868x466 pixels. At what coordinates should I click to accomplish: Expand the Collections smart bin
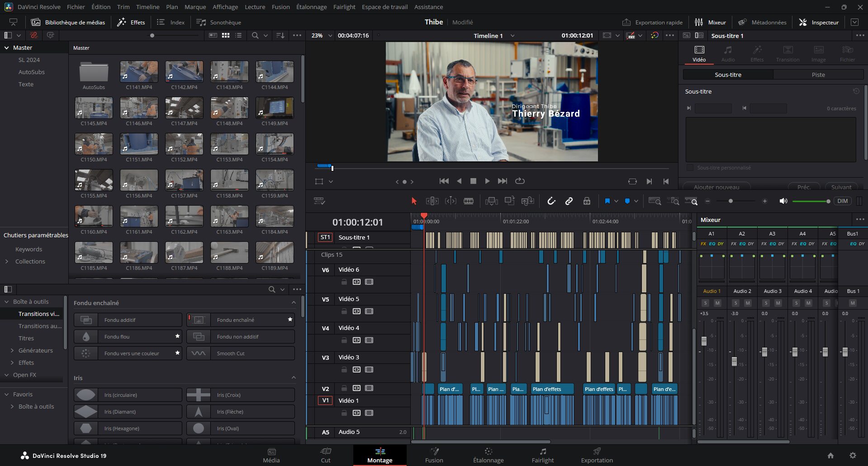(7, 261)
